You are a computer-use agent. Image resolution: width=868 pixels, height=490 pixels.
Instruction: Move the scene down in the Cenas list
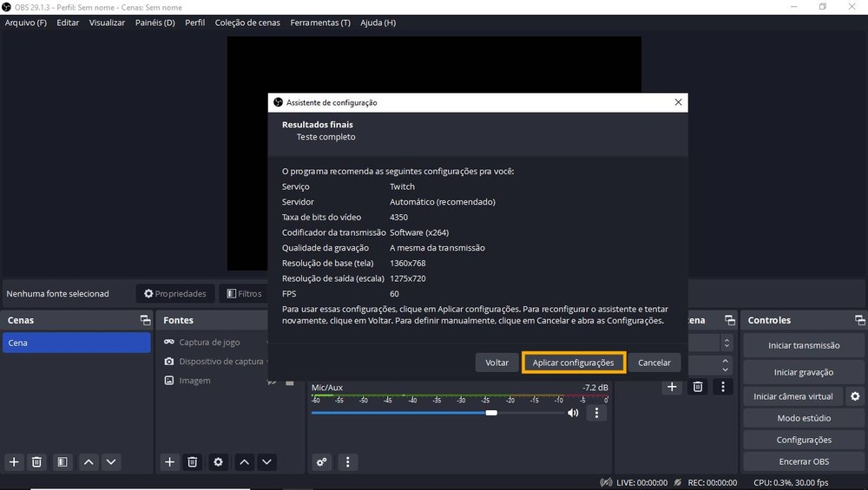(x=111, y=461)
